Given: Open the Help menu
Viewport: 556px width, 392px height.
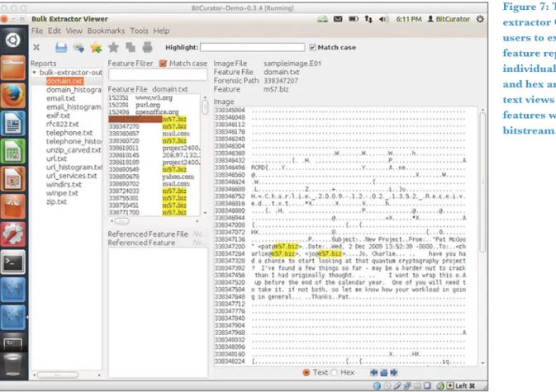Looking at the screenshot, I should pyautogui.click(x=161, y=31).
